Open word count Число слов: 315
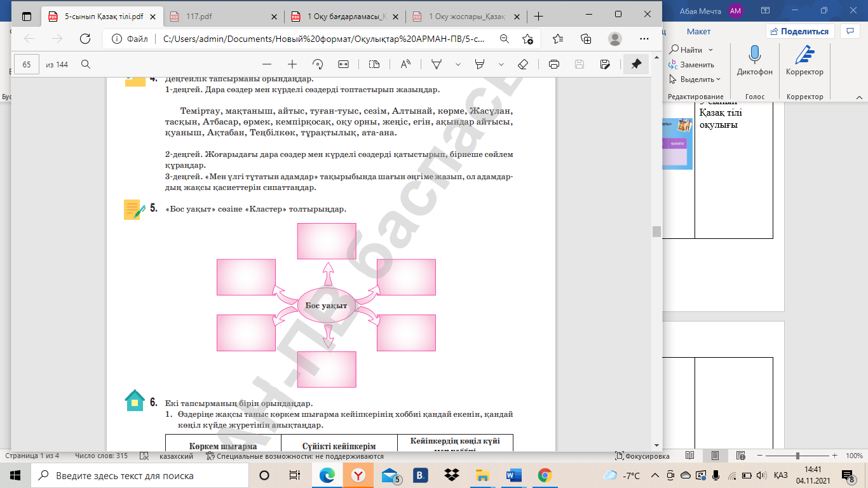 coord(101,456)
